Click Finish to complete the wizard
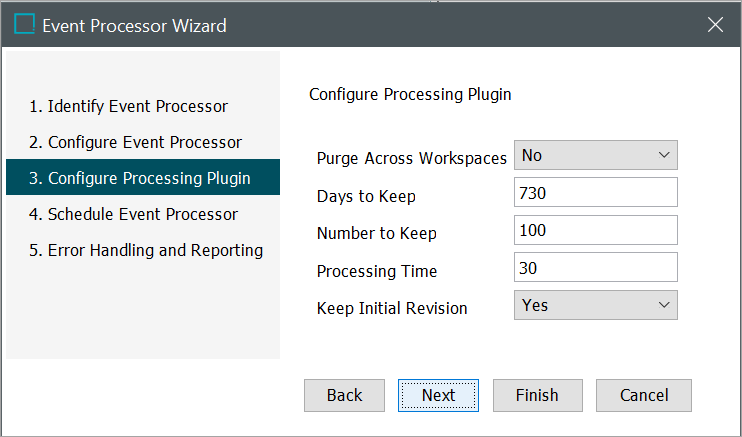The image size is (742, 437). pos(537,395)
